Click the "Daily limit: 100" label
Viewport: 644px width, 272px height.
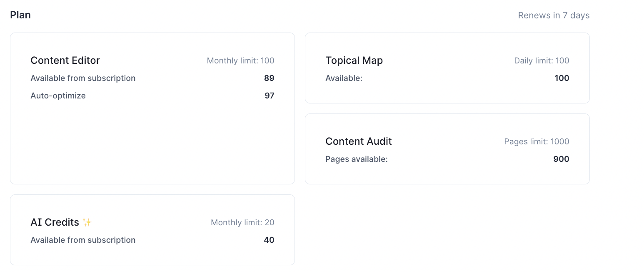pyautogui.click(x=542, y=60)
